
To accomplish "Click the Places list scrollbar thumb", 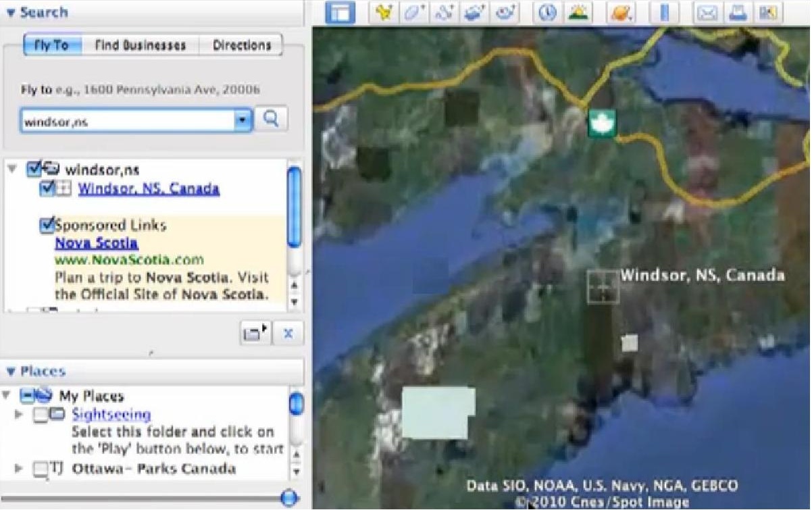I will click(296, 405).
